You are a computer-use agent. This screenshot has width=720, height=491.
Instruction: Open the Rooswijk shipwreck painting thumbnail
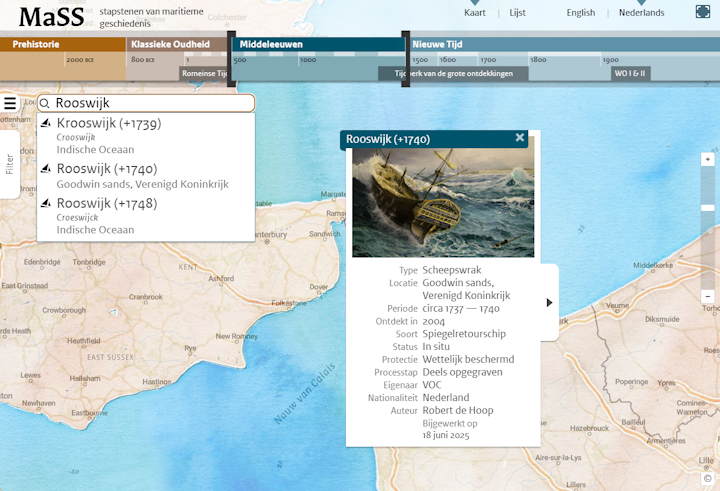click(x=443, y=203)
